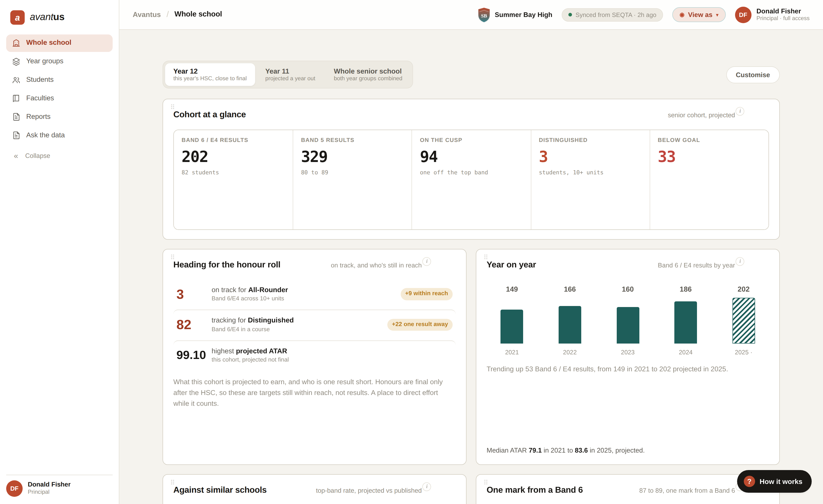Click the Summer Bay High crest icon
The height and width of the screenshot is (504, 823).
coord(484,15)
